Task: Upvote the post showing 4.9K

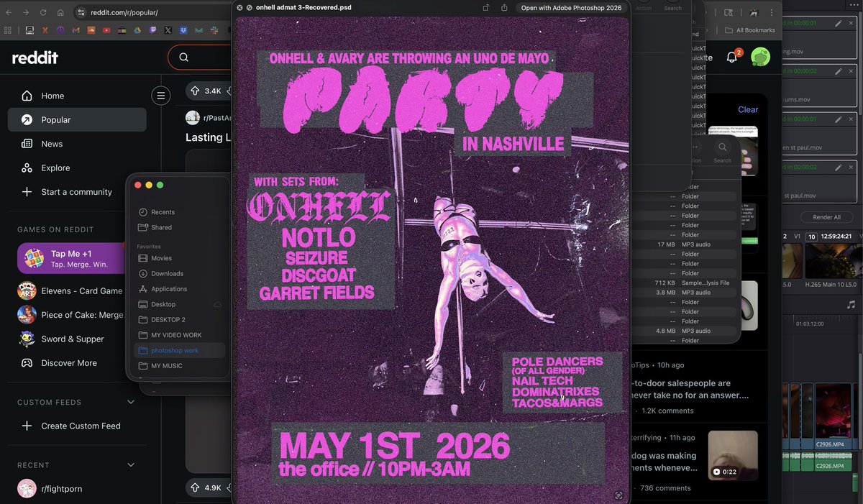Action: (195, 487)
